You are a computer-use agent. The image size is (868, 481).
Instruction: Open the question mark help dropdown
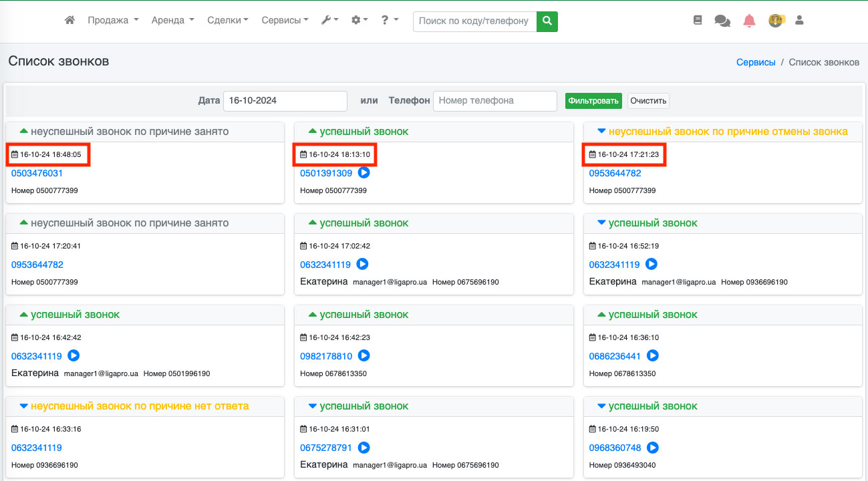tap(390, 21)
